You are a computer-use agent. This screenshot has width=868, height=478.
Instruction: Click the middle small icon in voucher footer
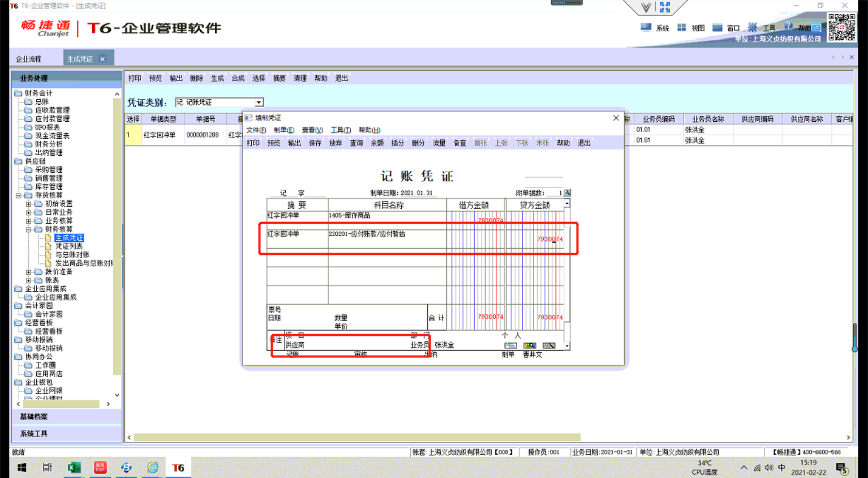pos(530,345)
